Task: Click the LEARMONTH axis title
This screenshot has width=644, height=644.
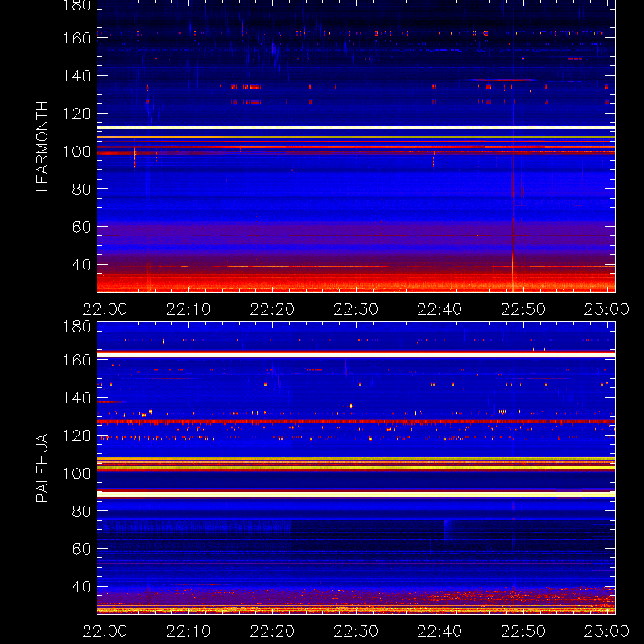Action: pos(42,147)
